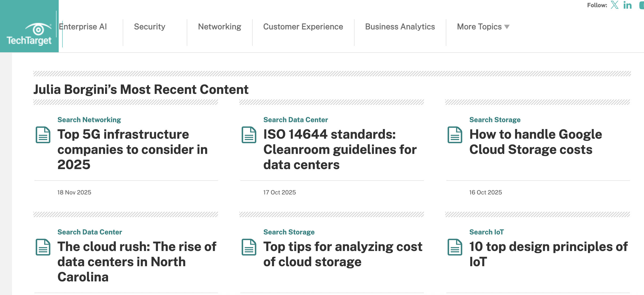Click document icon beside 5G infrastructure article
Viewport: 644px width, 295px height.
43,135
